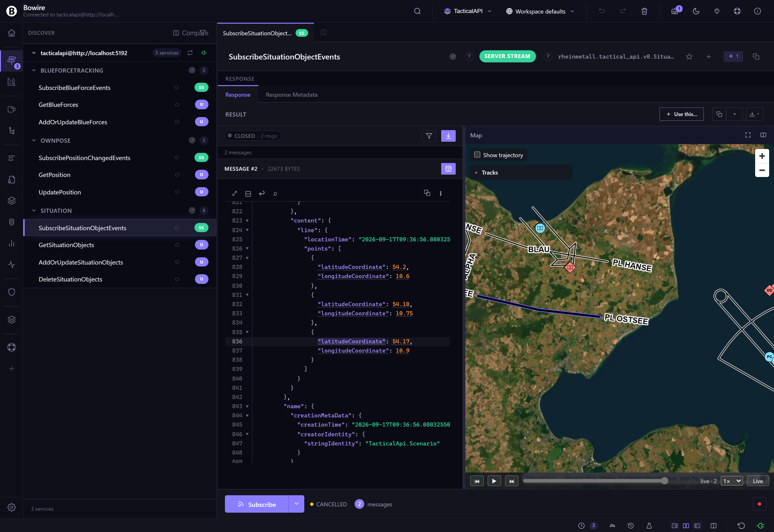
Task: Click the editor search magnifier icon
Action: tap(275, 193)
